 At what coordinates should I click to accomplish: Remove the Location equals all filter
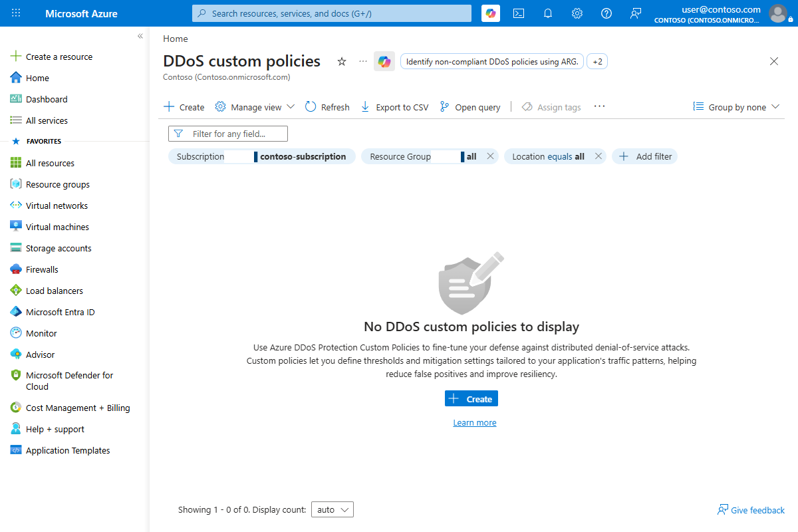tap(598, 156)
